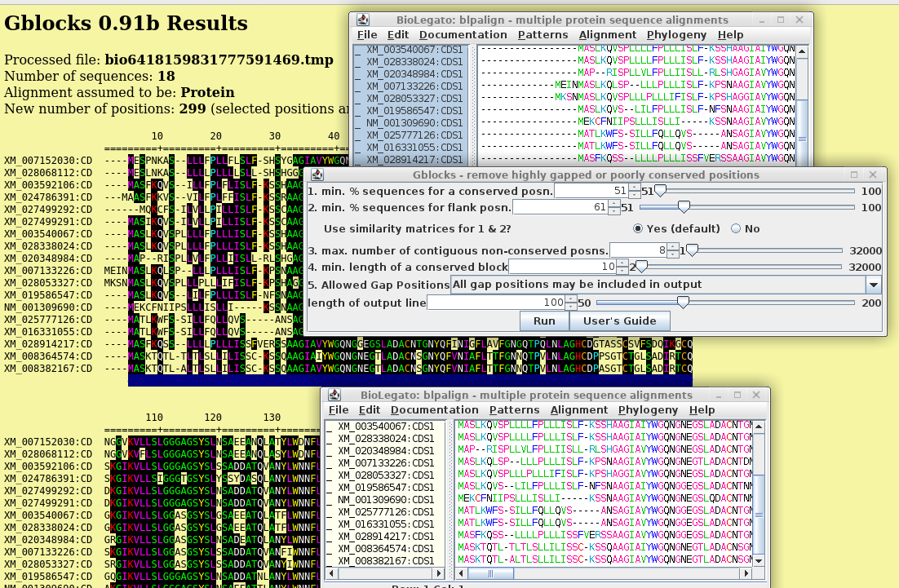Click horizontal scrollbar thumb of lower sequence pane

pyautogui.click(x=490, y=573)
